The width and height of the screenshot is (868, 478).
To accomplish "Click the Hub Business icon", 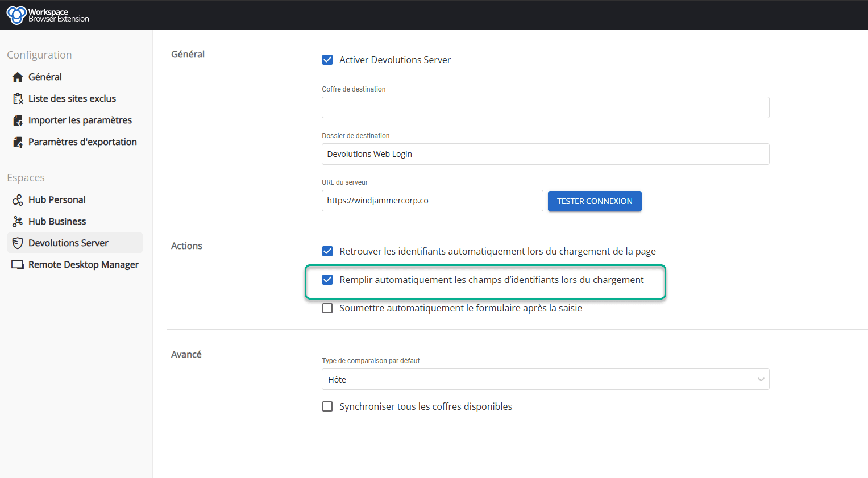I will click(x=18, y=222).
